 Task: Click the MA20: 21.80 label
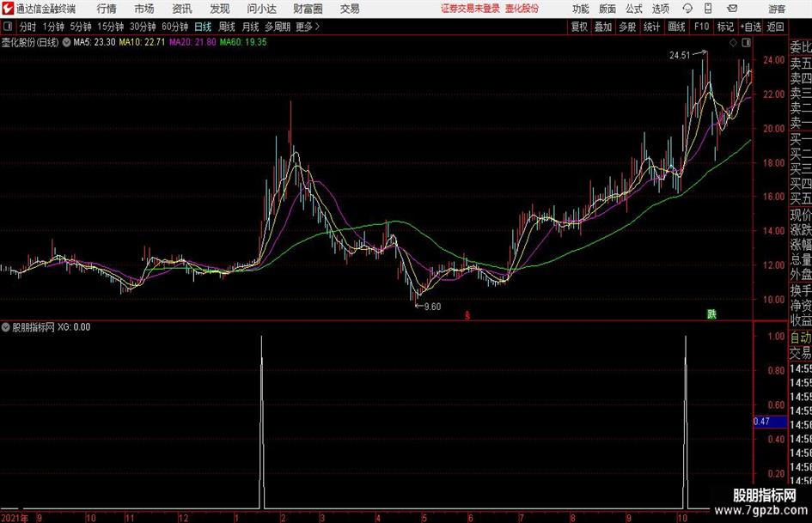point(192,42)
